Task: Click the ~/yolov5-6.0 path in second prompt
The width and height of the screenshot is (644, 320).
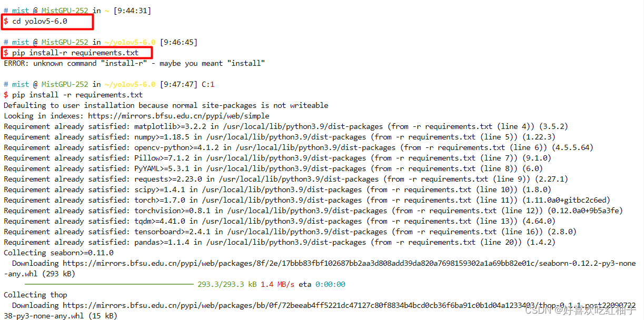Action: 130,43
